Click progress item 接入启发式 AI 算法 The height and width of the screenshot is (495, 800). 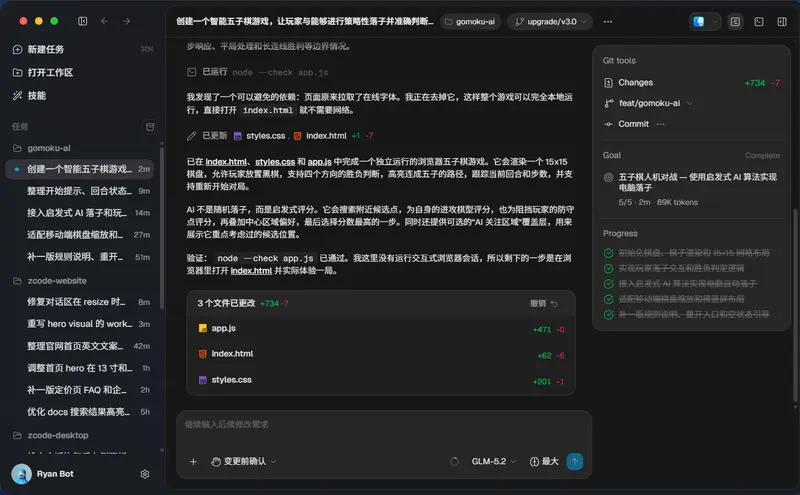coord(680,284)
